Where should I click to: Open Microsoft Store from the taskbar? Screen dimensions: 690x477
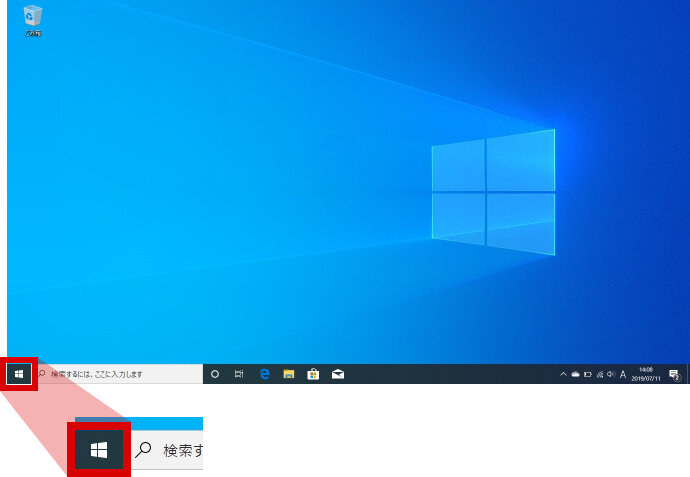[x=313, y=374]
